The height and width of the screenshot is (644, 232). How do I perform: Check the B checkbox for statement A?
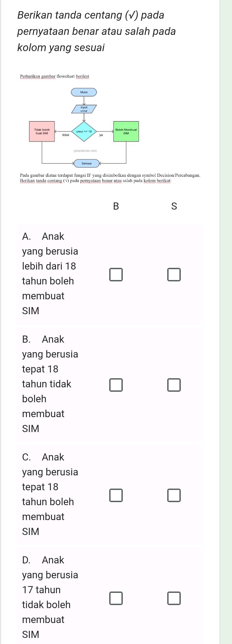(x=116, y=274)
